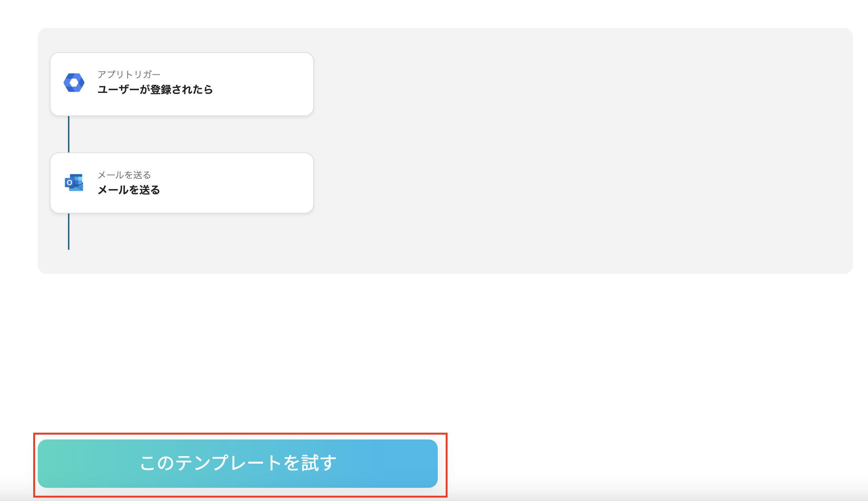This screenshot has width=868, height=501.
Task: Click the blue hexagon beside アプリトリガー
Action: coord(75,83)
